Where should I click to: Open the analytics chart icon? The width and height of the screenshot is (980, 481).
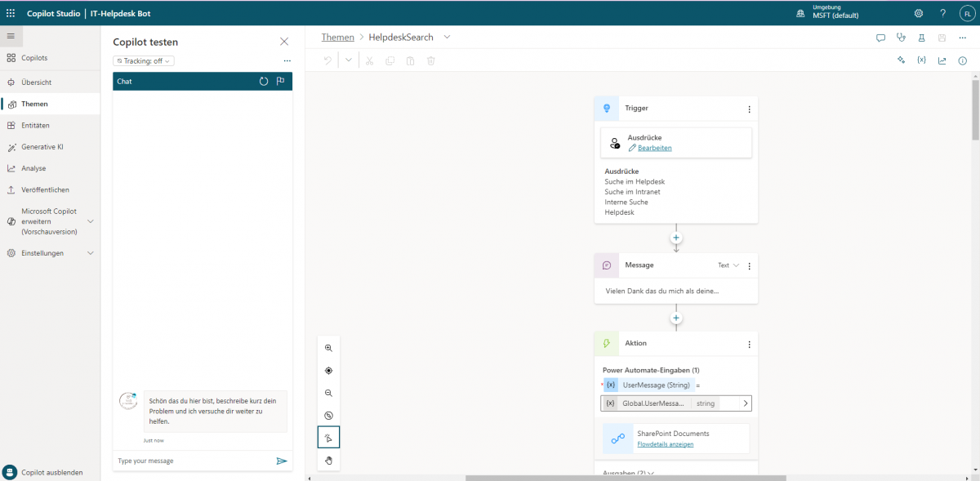942,60
